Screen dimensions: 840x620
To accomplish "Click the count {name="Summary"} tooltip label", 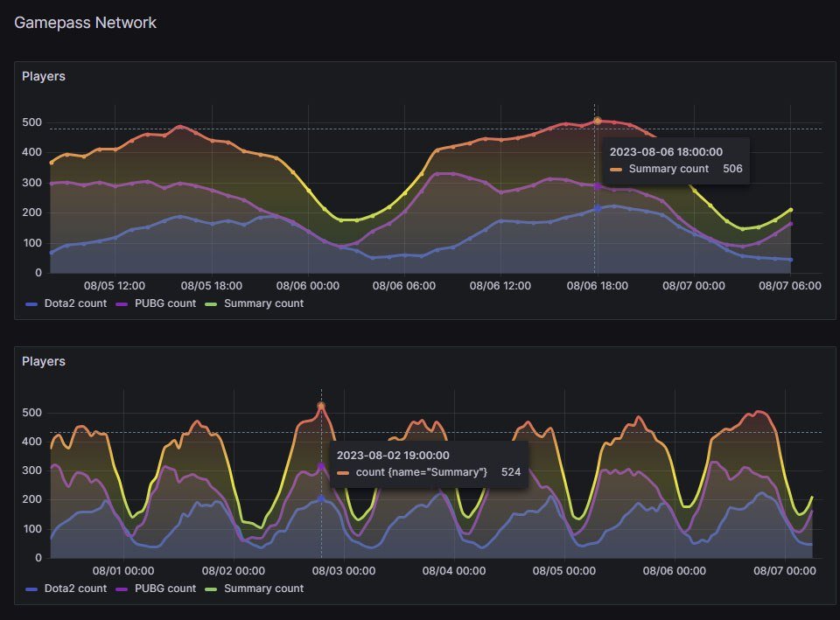I will 422,471.
